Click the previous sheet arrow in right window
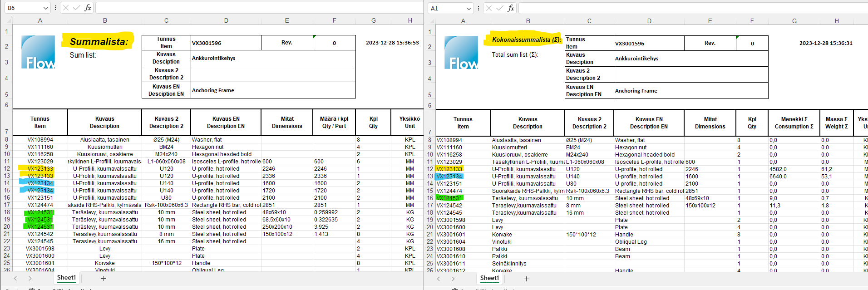 439,279
